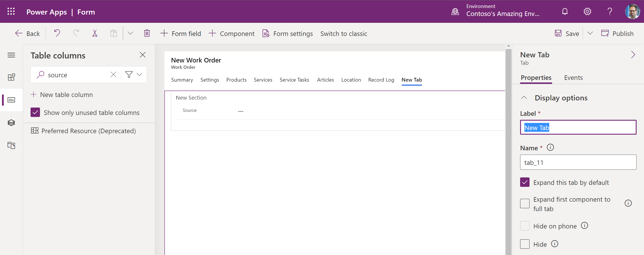Screen dimensions: 644x255
Task: Open the app launcher waffle icon
Action: tap(11, 11)
